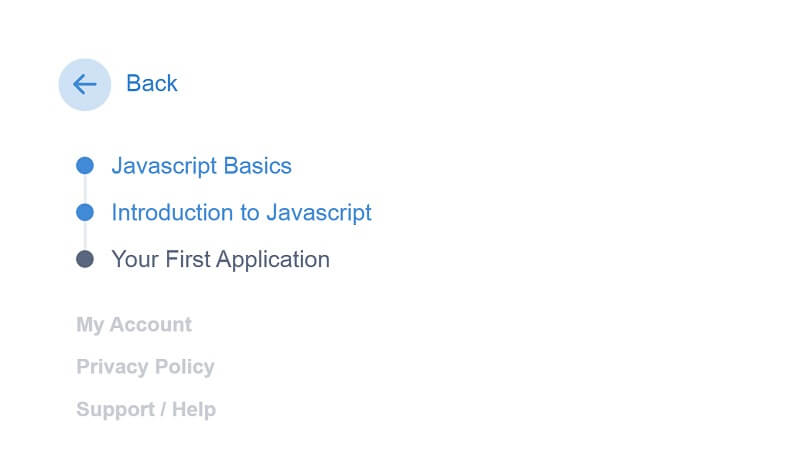800x449 pixels.
Task: Open the Introduction to Javascript step
Action: click(241, 213)
